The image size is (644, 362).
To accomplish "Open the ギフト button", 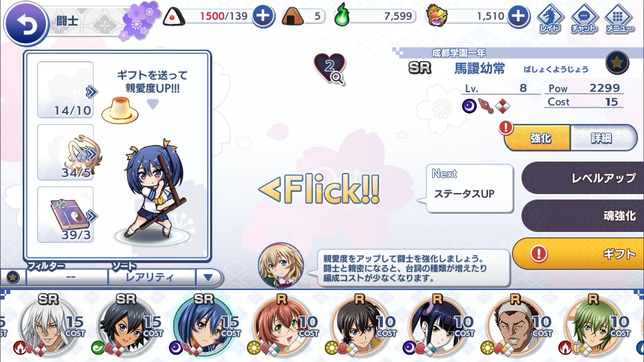I will click(x=578, y=253).
